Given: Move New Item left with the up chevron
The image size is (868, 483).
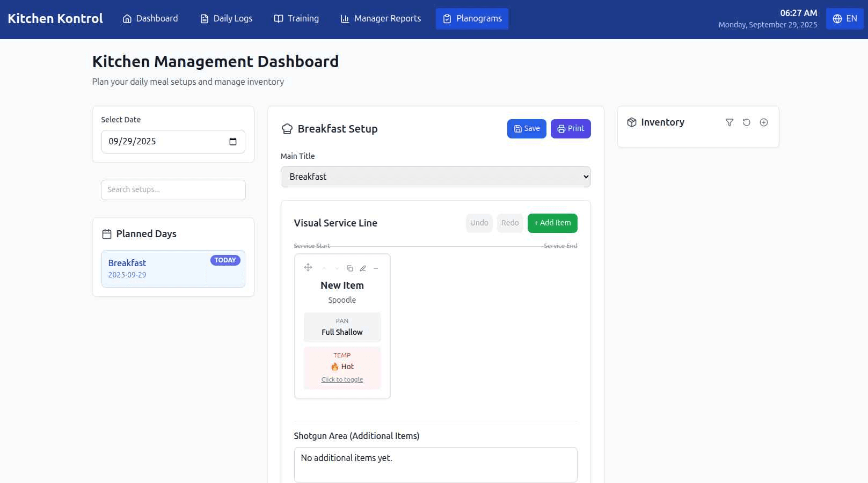Looking at the screenshot, I should [x=324, y=267].
